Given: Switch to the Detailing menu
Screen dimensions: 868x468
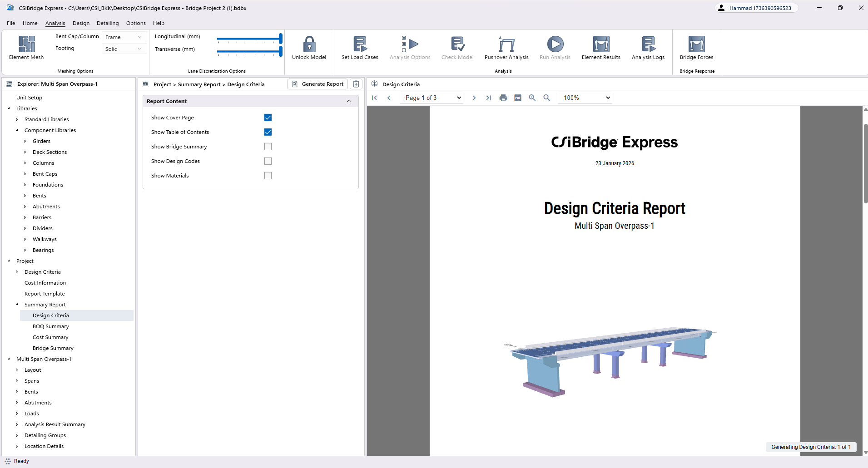Looking at the screenshot, I should pyautogui.click(x=108, y=23).
